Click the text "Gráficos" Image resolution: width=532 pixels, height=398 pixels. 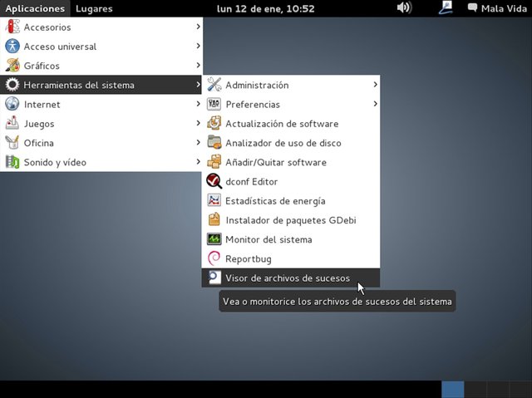point(42,66)
